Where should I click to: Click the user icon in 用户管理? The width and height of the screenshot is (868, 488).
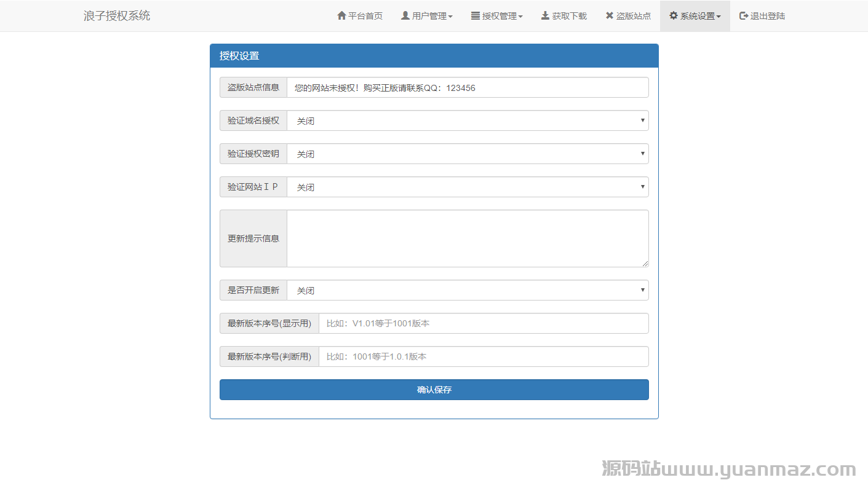[405, 15]
